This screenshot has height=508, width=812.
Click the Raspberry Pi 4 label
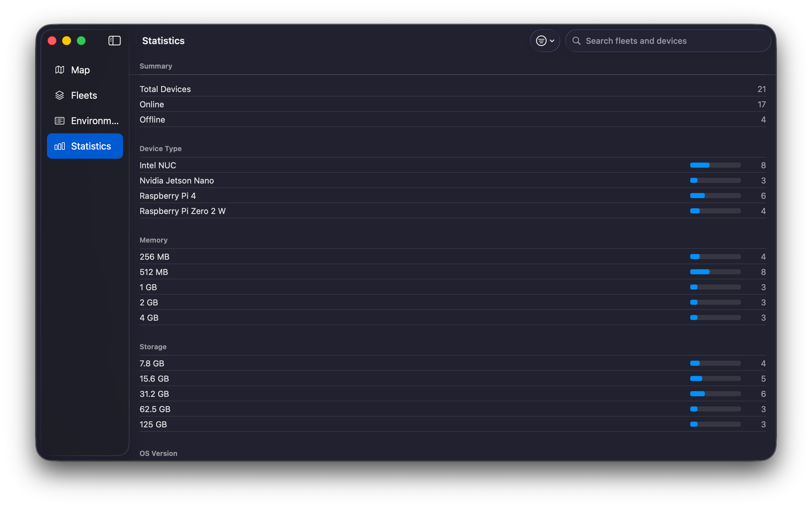coord(167,196)
